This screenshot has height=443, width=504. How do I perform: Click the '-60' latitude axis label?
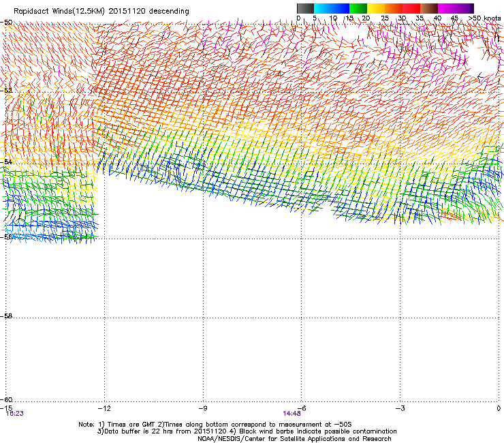tap(6, 399)
